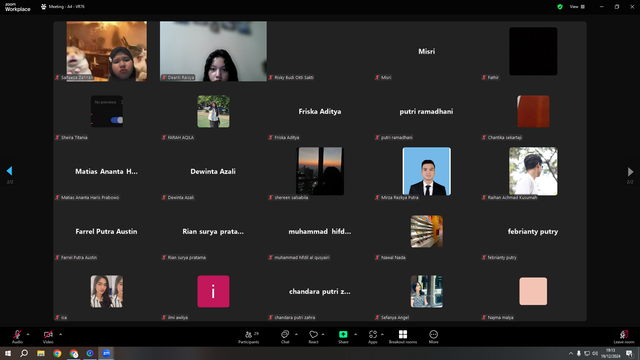
Task: Open Windows taskbar search
Action: pos(24,353)
